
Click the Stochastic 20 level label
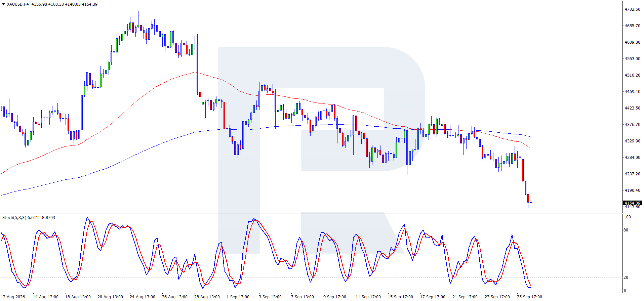click(x=626, y=277)
